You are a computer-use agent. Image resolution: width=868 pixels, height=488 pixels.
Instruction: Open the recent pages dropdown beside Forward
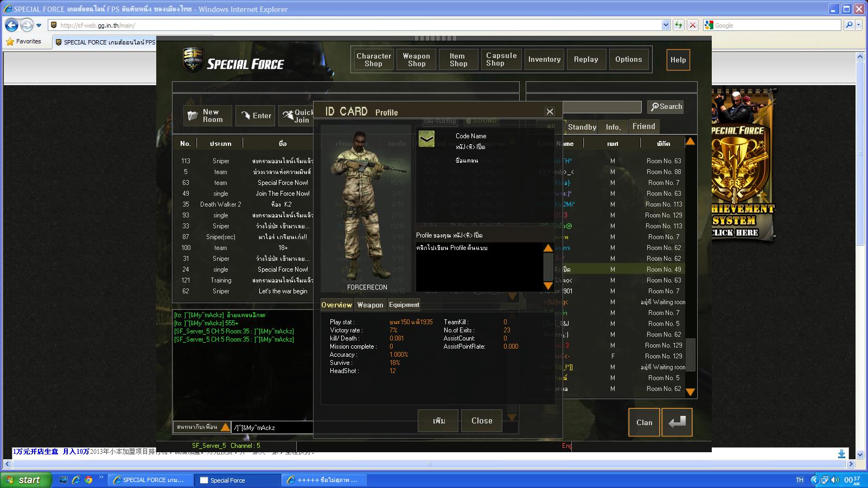39,25
